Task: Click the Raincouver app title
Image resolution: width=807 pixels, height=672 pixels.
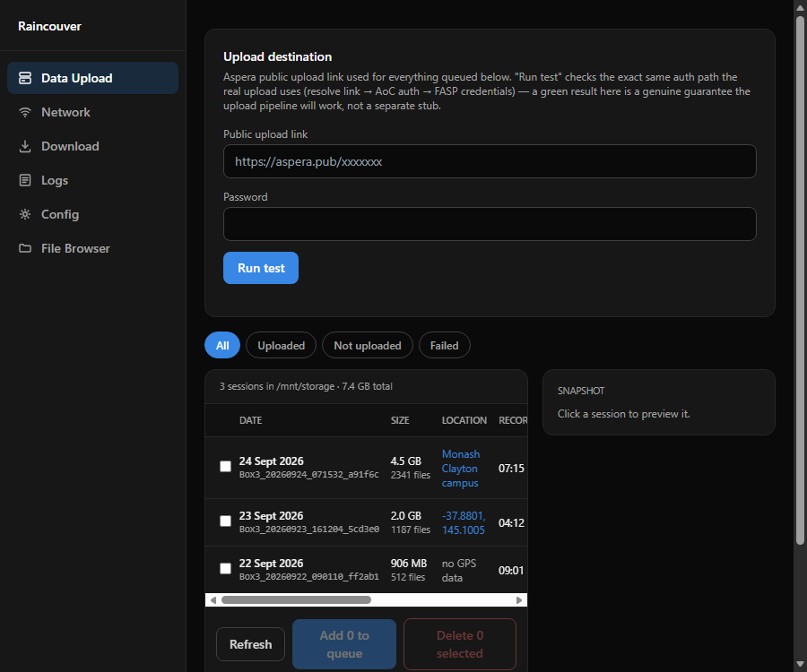Action: click(49, 26)
